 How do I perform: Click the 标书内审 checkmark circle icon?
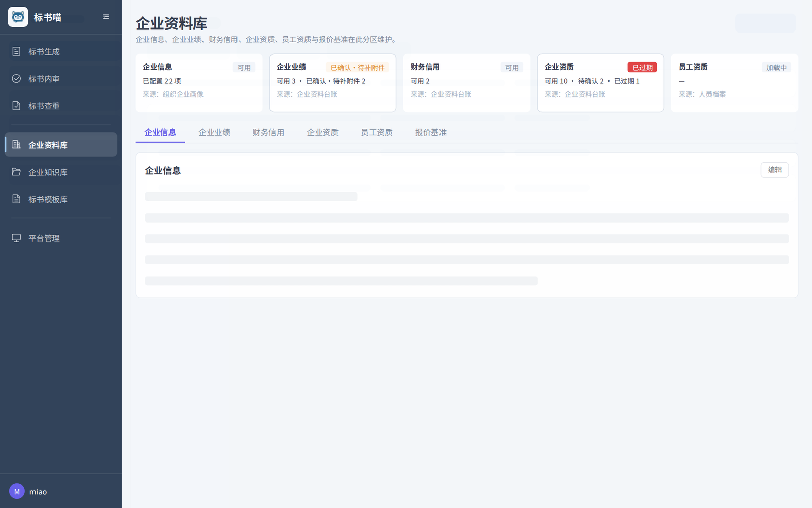point(16,79)
